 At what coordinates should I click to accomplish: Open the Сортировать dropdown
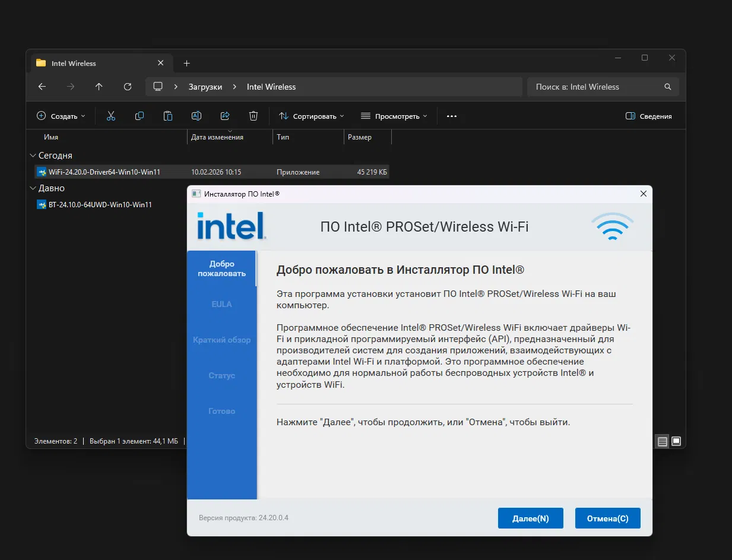(x=311, y=116)
